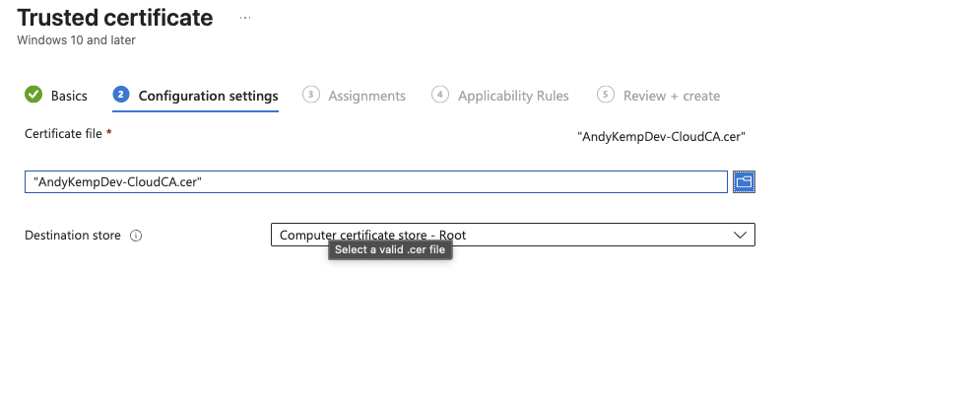Select the uploaded file name shown at right
Image resolution: width=980 pixels, height=413 pixels.
[x=661, y=136]
